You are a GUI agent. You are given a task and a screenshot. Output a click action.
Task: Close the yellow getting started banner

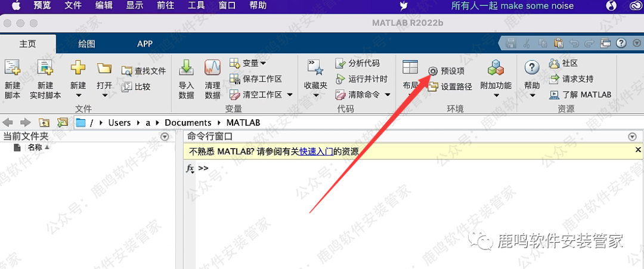637,150
